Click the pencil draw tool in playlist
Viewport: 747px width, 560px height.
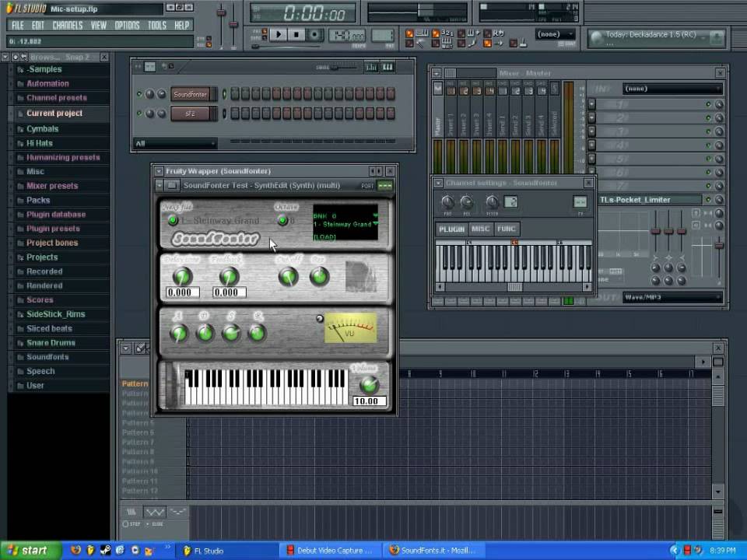pyautogui.click(x=141, y=348)
